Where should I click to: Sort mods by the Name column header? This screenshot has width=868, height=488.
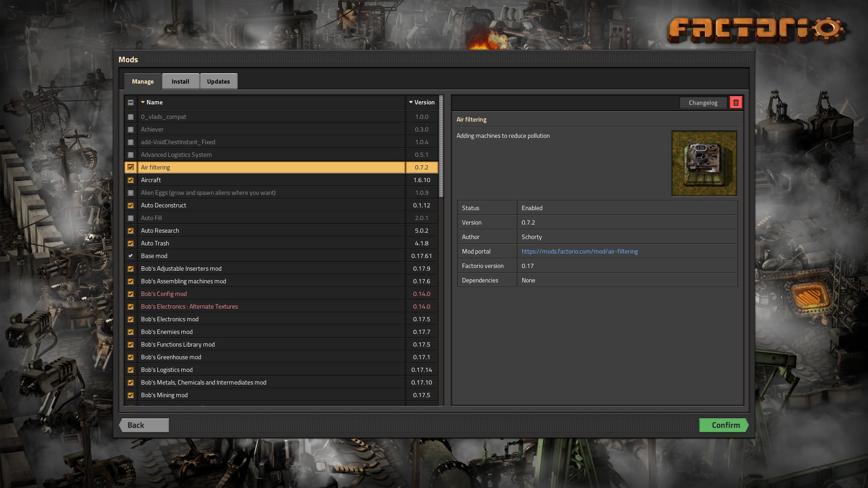click(x=271, y=103)
